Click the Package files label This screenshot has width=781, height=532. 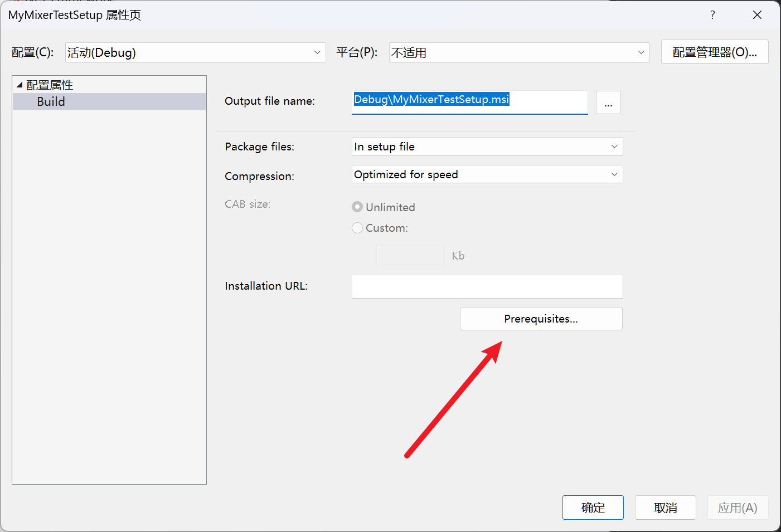click(x=259, y=147)
